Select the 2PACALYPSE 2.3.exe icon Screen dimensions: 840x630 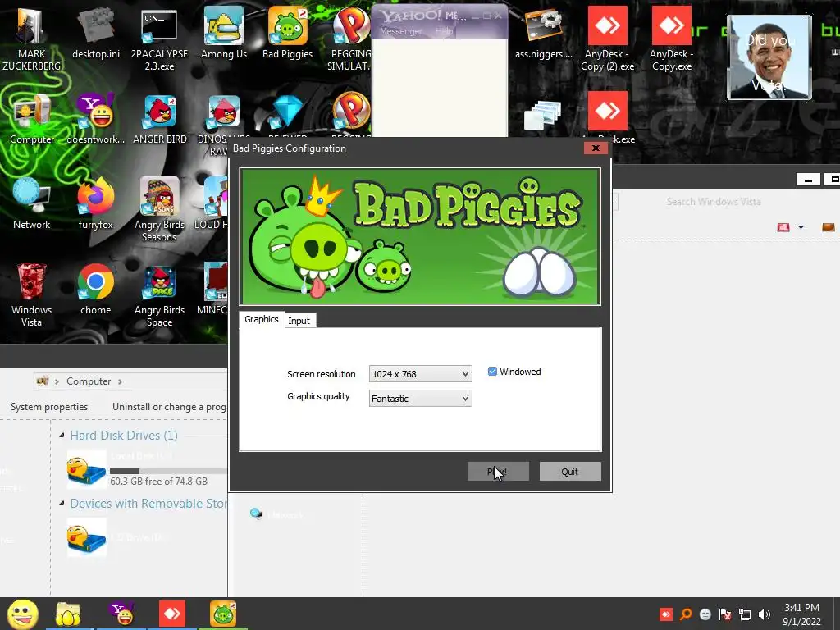(159, 38)
